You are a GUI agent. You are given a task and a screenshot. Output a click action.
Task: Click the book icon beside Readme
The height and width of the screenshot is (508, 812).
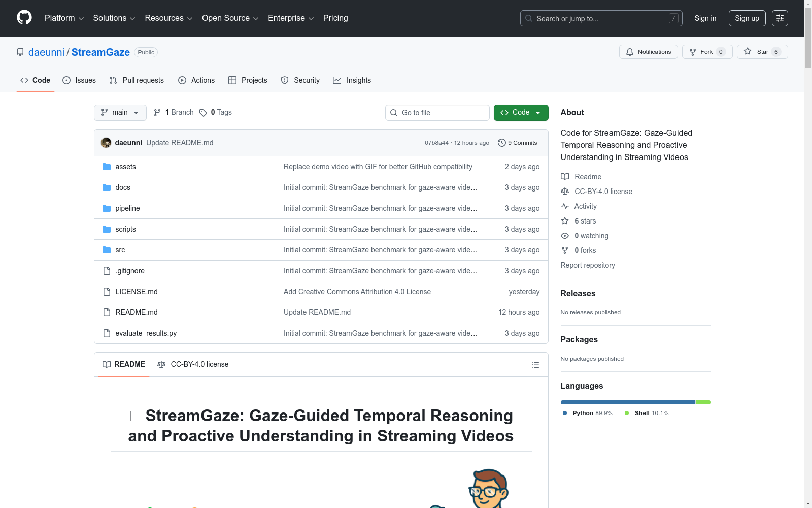coord(565,177)
